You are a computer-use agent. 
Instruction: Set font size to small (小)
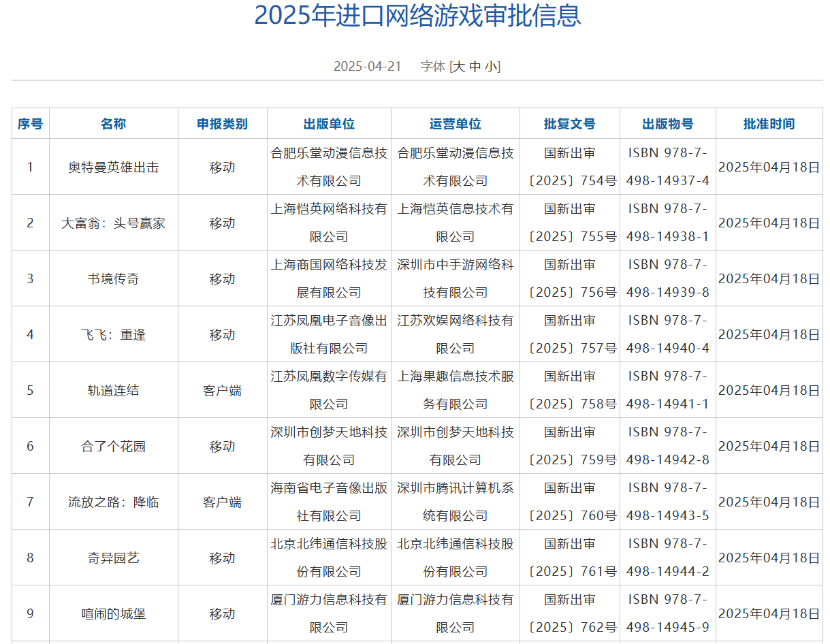click(492, 66)
